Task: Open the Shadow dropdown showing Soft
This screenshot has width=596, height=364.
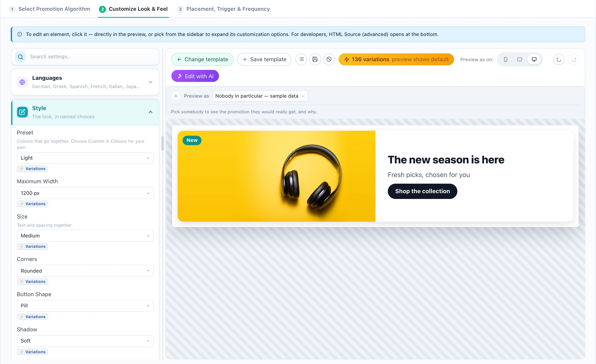Action: click(85, 341)
